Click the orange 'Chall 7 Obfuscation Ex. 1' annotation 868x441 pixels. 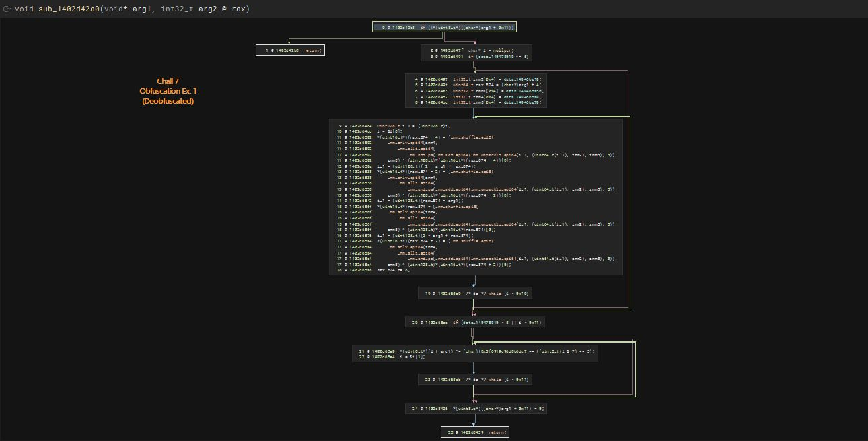[168, 91]
